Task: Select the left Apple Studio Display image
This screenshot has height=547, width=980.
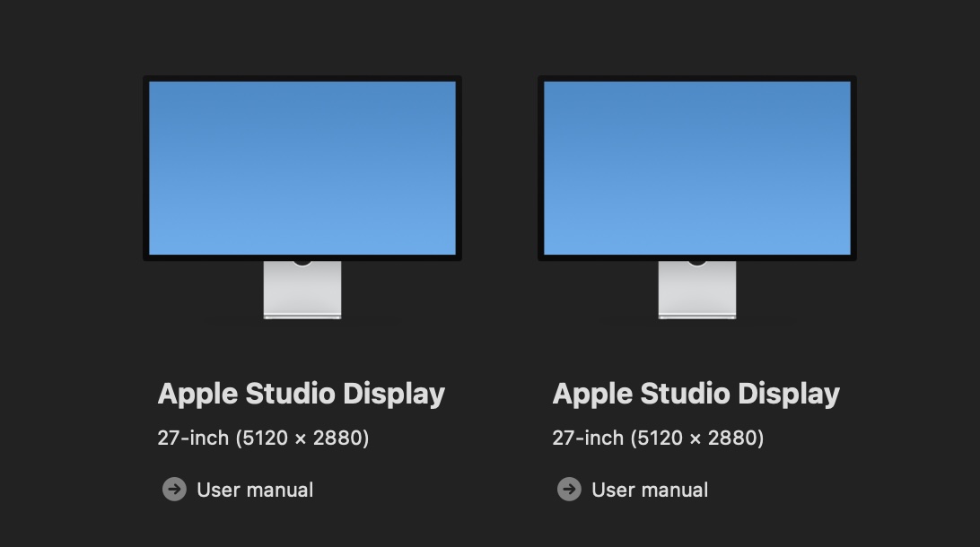Action: [302, 197]
